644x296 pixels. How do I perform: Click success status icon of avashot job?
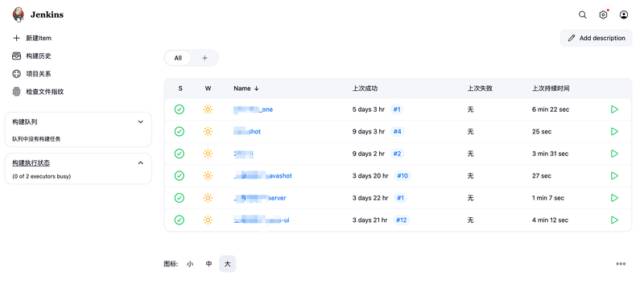tap(179, 175)
